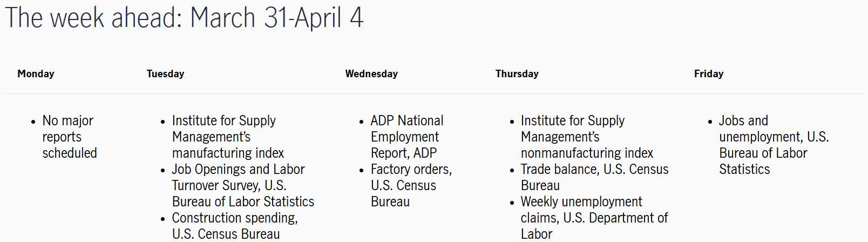
Task: Click the bullet before 'Trade balance'
Action: point(512,170)
